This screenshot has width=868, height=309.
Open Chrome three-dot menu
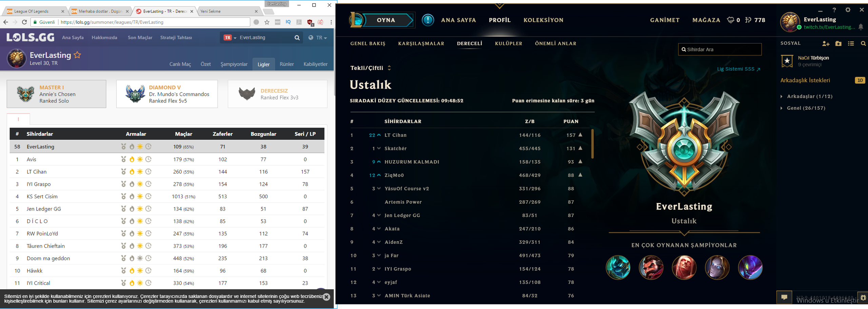pyautogui.click(x=331, y=22)
